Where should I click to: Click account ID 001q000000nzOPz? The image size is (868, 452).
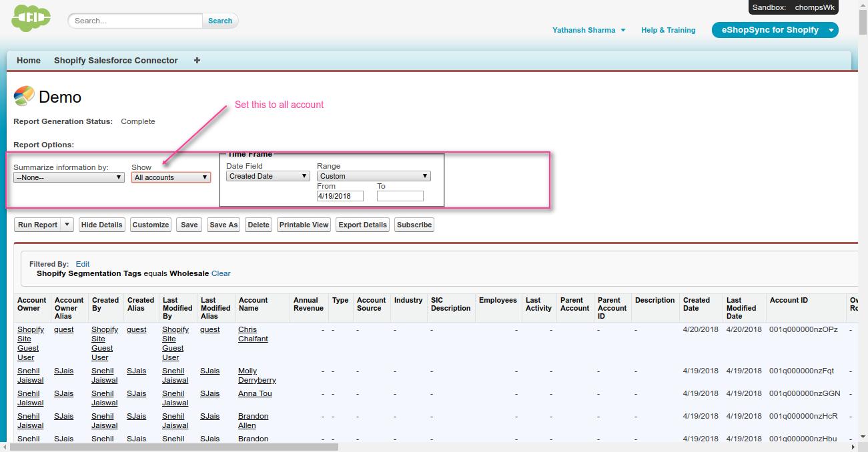(803, 329)
